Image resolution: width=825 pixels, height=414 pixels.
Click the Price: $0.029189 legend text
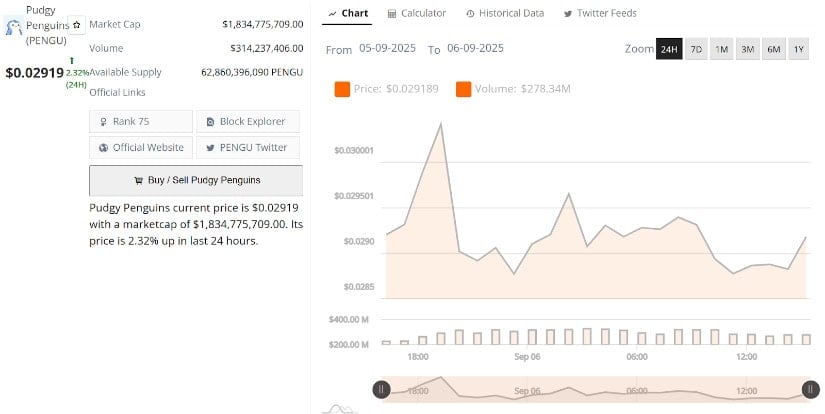tap(396, 89)
